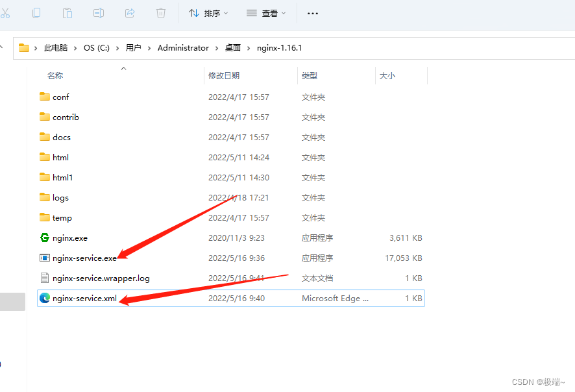Open the 查看 view dropdown
The width and height of the screenshot is (575, 392).
click(266, 14)
